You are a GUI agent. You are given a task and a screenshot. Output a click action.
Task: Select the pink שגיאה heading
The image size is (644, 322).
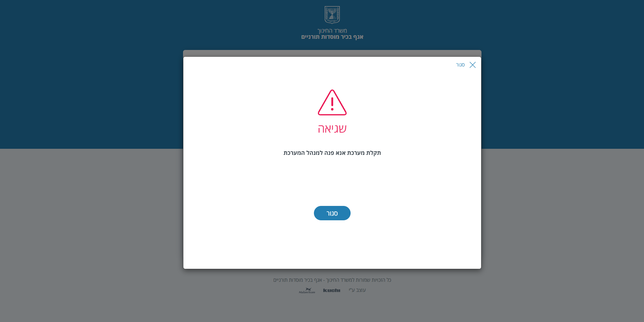pyautogui.click(x=332, y=129)
